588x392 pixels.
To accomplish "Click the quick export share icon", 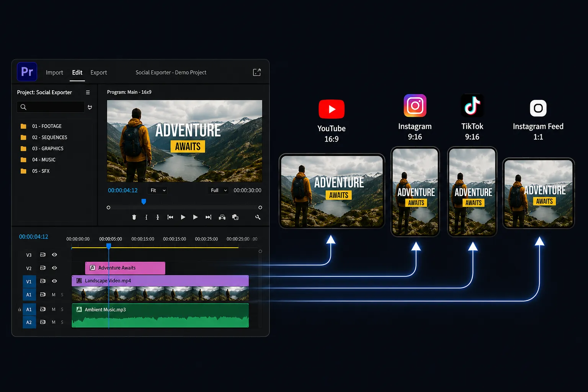I will point(257,72).
